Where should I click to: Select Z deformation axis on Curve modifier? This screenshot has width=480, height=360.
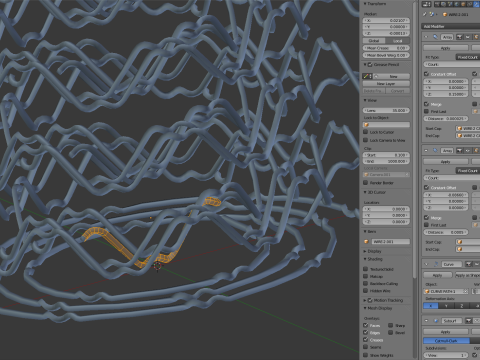[x=461, y=305]
